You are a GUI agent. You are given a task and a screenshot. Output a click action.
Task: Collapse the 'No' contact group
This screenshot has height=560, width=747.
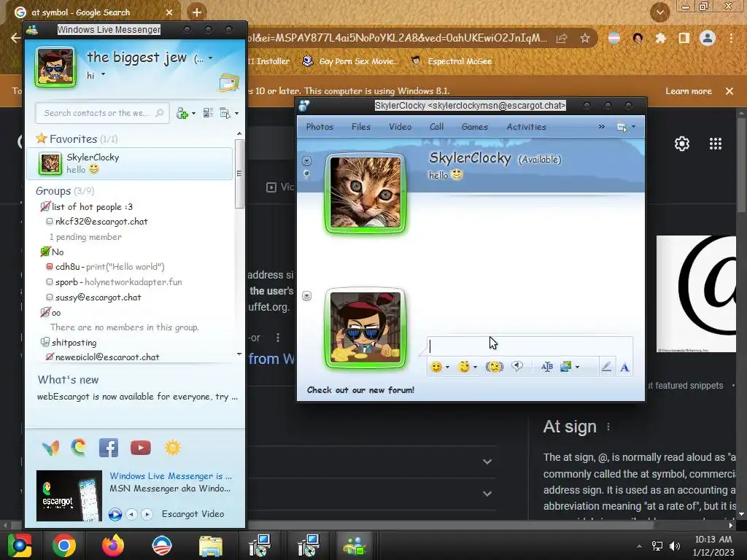click(45, 252)
